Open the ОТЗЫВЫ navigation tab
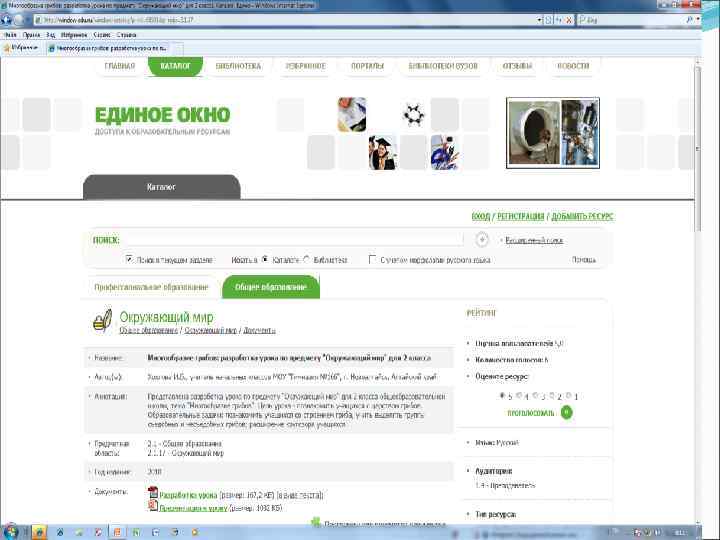The image size is (720, 540). point(517,66)
